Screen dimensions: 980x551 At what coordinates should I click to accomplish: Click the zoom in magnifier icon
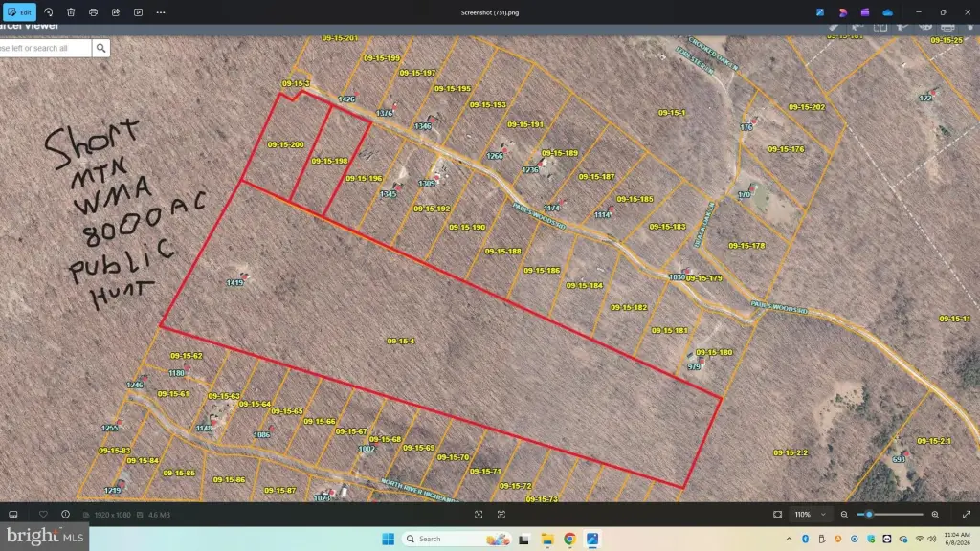935,514
